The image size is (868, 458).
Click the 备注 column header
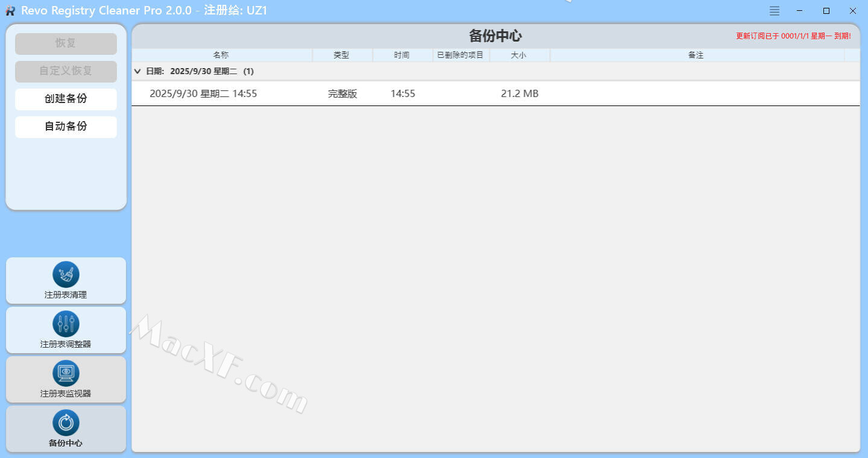pos(696,55)
